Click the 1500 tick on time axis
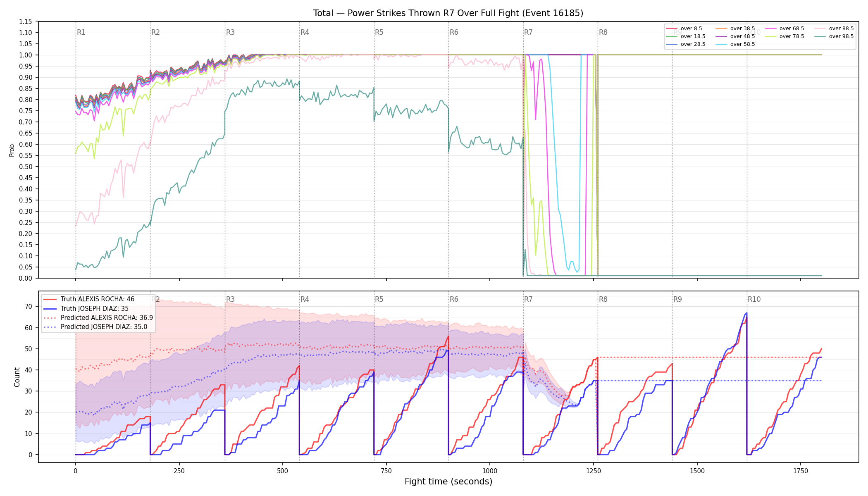 click(x=697, y=471)
